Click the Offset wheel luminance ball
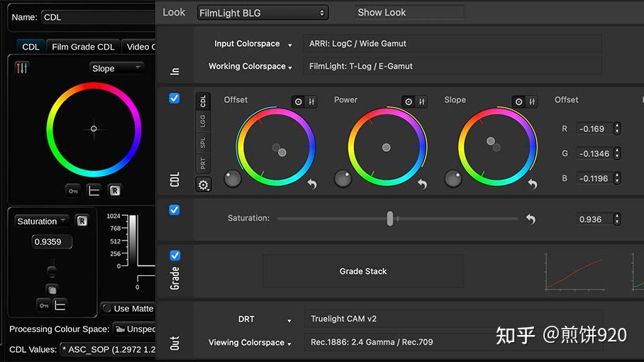 coord(233,179)
